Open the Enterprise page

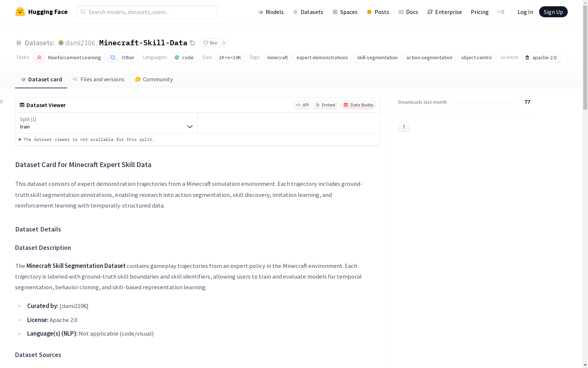[444, 12]
